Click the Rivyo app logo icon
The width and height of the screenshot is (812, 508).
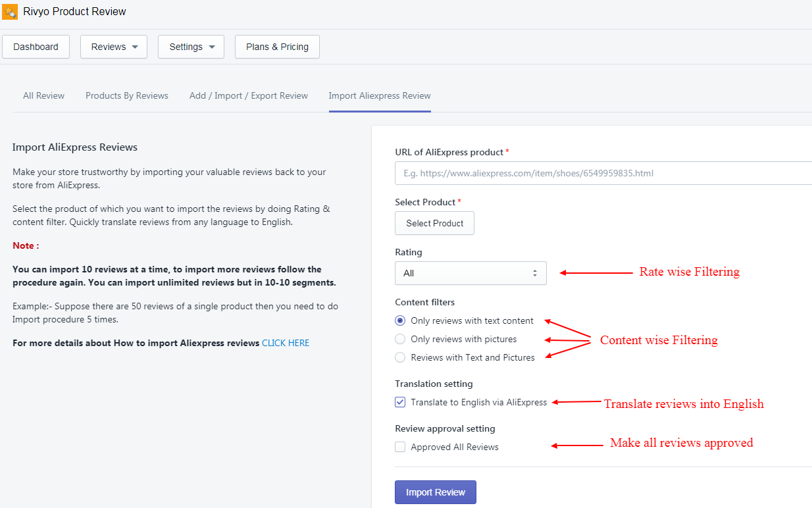click(10, 12)
